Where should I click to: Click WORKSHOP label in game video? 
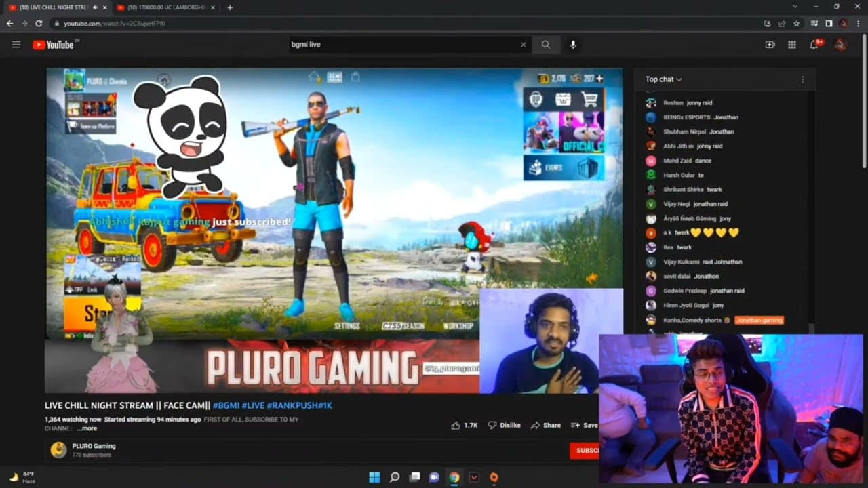point(458,326)
